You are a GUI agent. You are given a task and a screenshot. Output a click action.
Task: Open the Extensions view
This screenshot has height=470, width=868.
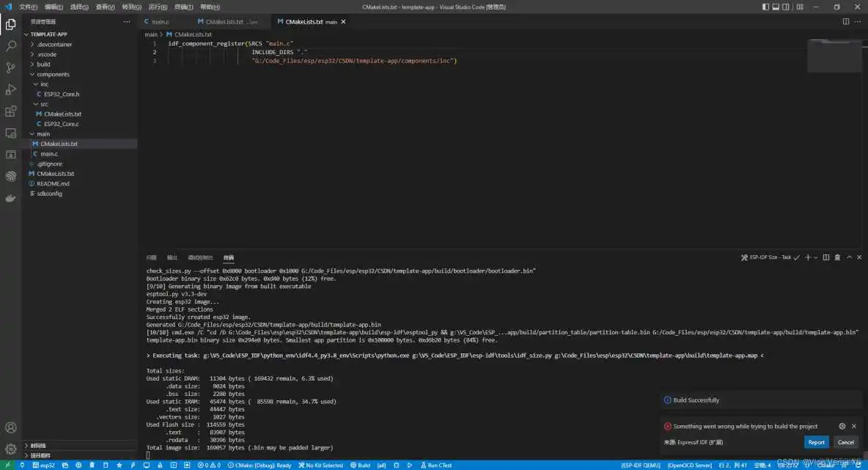[10, 112]
